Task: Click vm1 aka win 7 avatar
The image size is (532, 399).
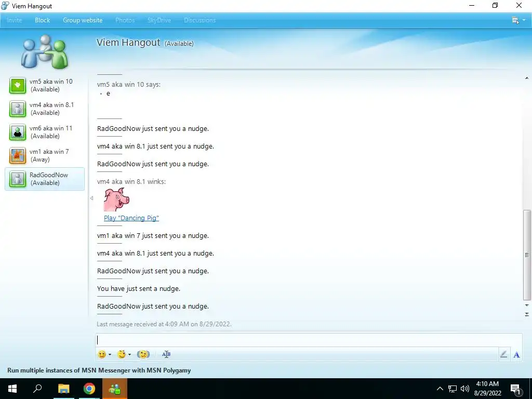Action: coord(18,155)
